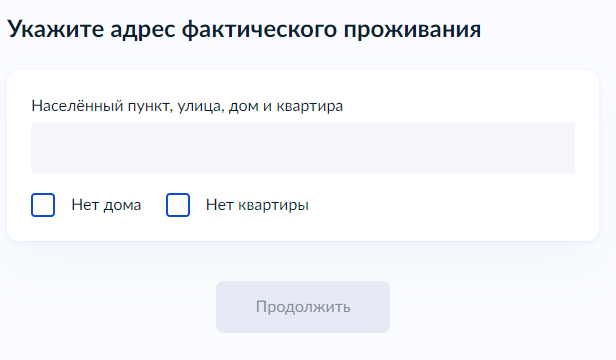
Task: Click the "Нет дома" label text
Action: 106,205
